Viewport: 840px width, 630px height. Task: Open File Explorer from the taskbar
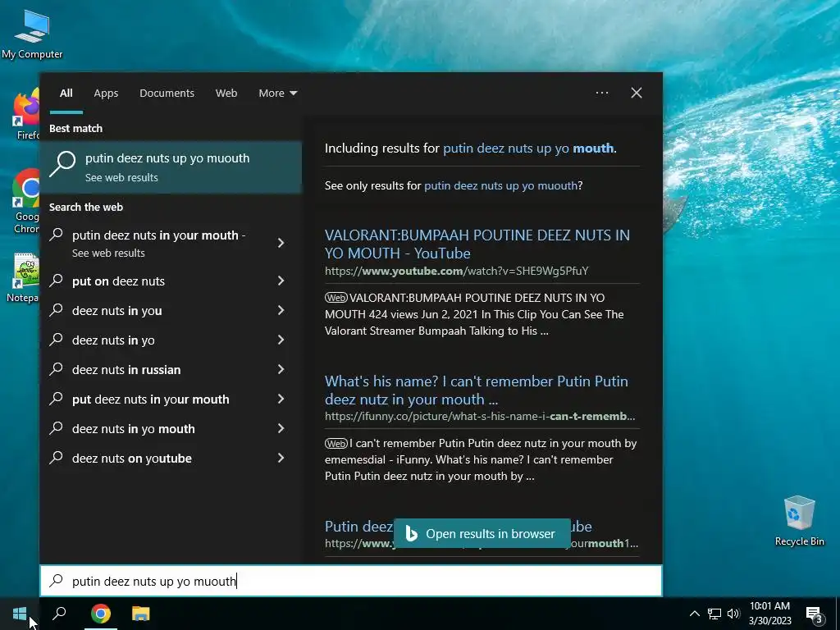[x=141, y=614]
